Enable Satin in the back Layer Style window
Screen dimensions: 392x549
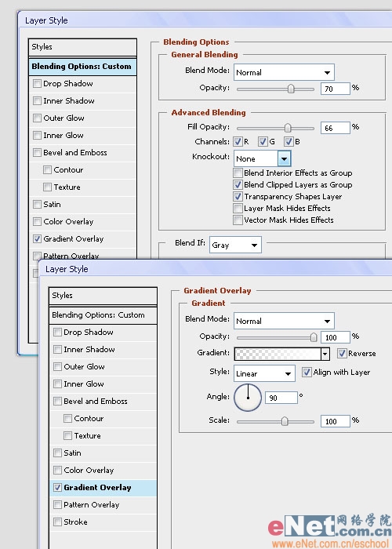(37, 204)
